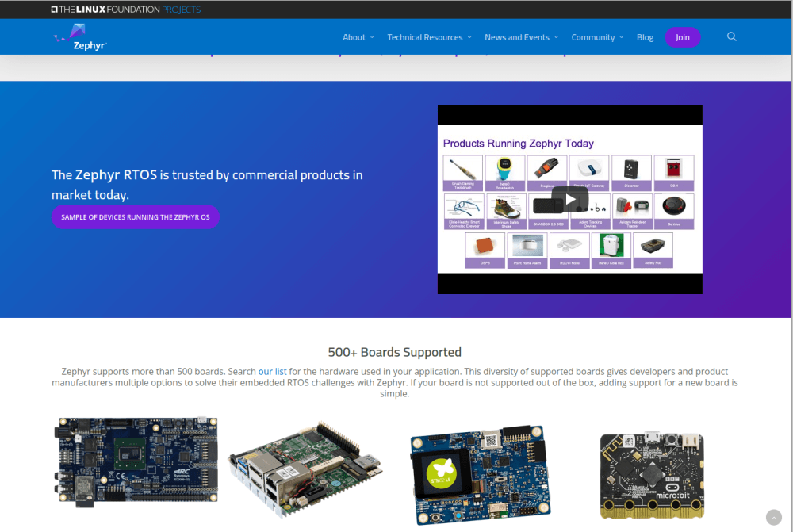Image resolution: width=793 pixels, height=532 pixels.
Task: Expand the Technical Resources dropdown
Action: pyautogui.click(x=425, y=36)
